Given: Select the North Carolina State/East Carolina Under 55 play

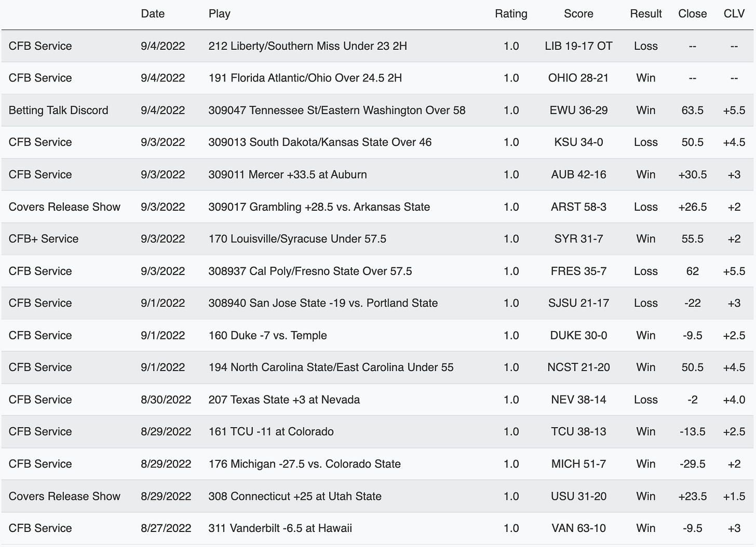Looking at the screenshot, I should coord(331,367).
